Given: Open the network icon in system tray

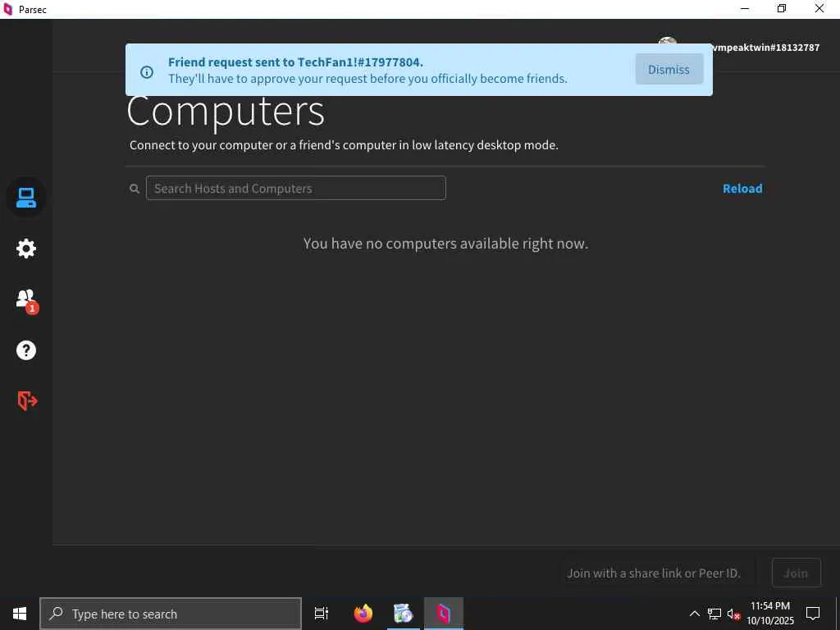Looking at the screenshot, I should pos(714,614).
